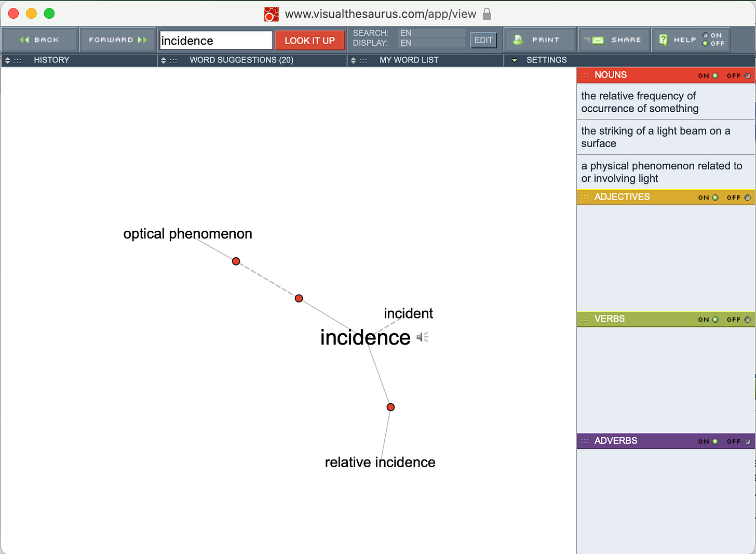Focus the search word input field
Image resolution: width=756 pixels, height=554 pixels.
click(x=216, y=41)
